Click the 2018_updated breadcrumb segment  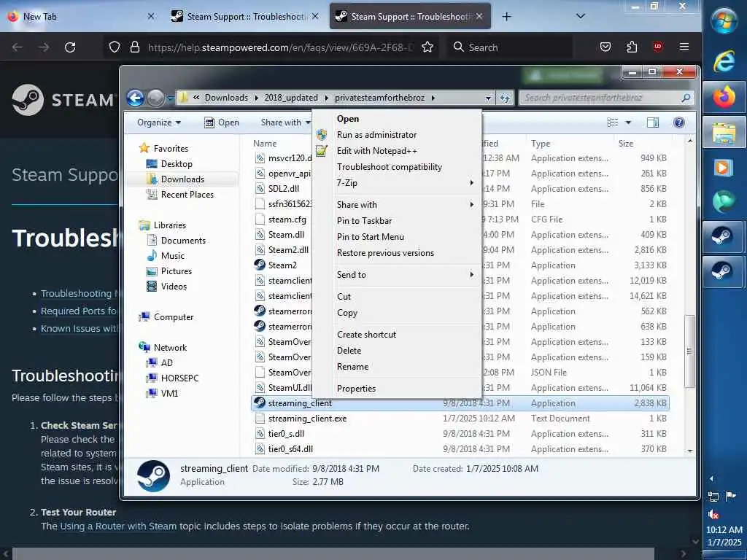click(291, 98)
